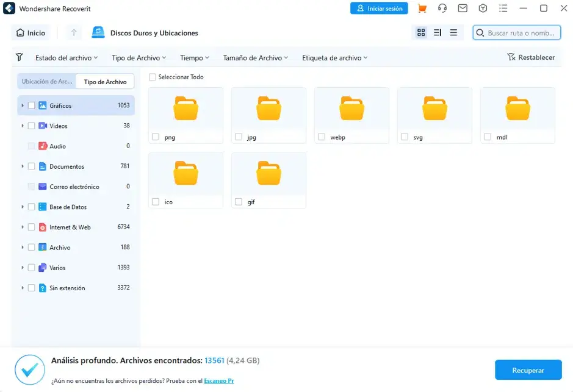Image resolution: width=573 pixels, height=392 pixels.
Task: Go to Inicio home button
Action: [31, 33]
